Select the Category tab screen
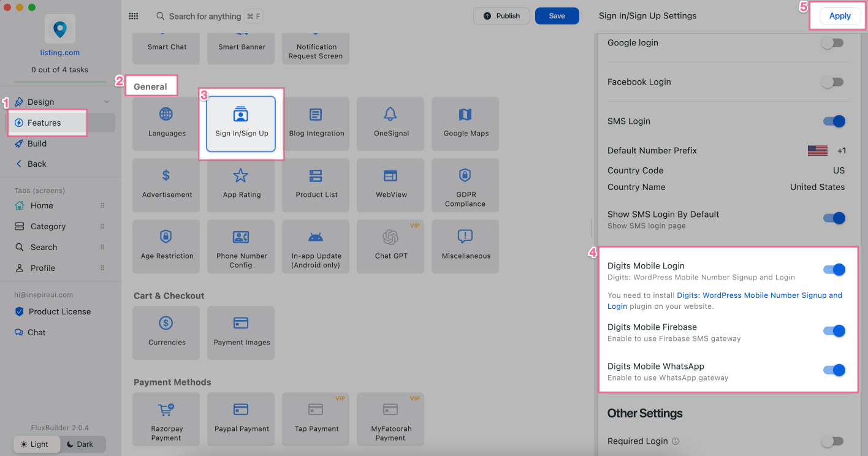This screenshot has height=456, width=868. coord(48,227)
